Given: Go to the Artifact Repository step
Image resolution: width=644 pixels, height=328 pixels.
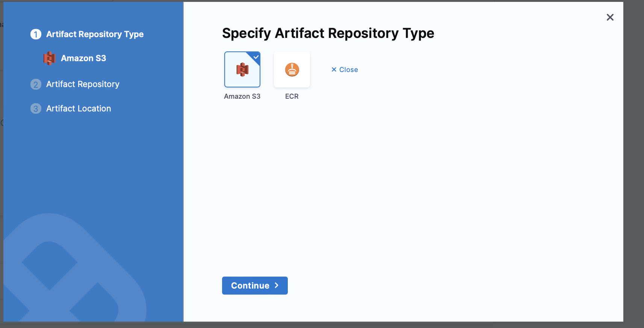Looking at the screenshot, I should click(83, 84).
